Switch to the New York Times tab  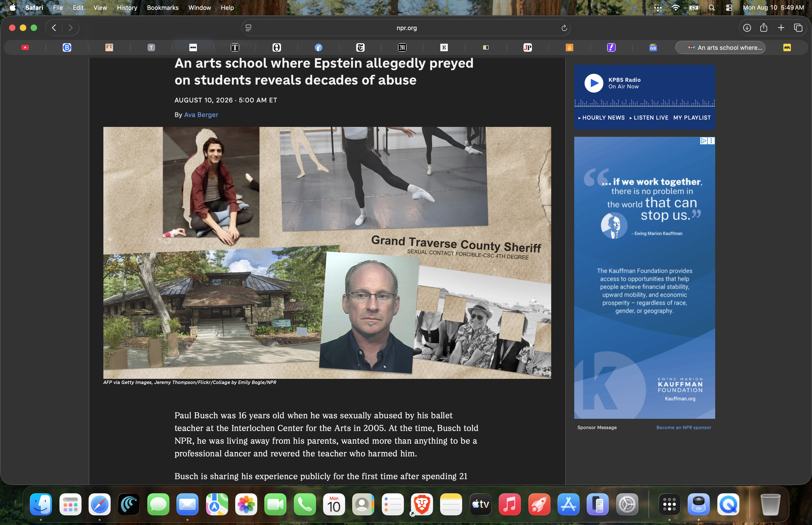click(x=360, y=48)
